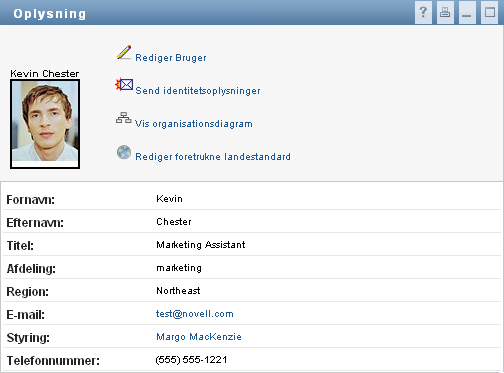Open the test@novell.com email link
The height and width of the screenshot is (373, 504).
coord(195,314)
